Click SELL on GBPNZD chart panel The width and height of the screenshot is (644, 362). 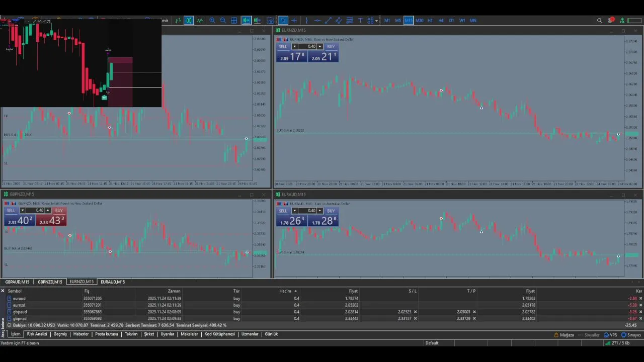pyautogui.click(x=11, y=211)
